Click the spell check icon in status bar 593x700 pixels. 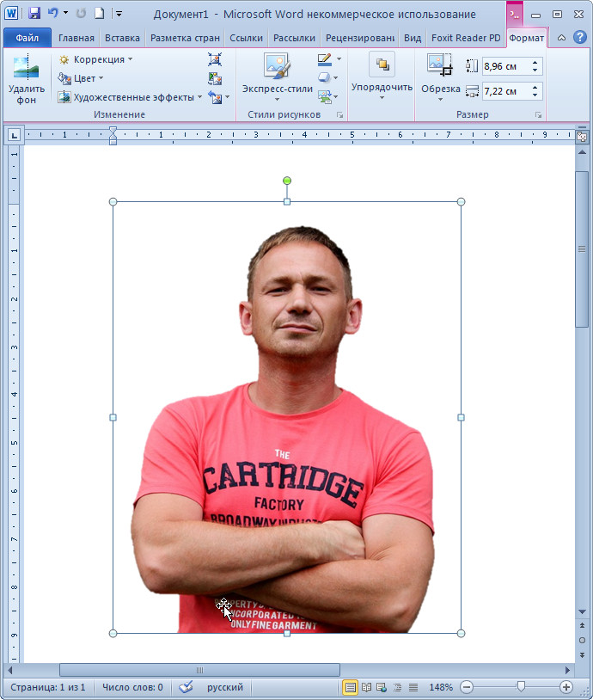click(186, 687)
